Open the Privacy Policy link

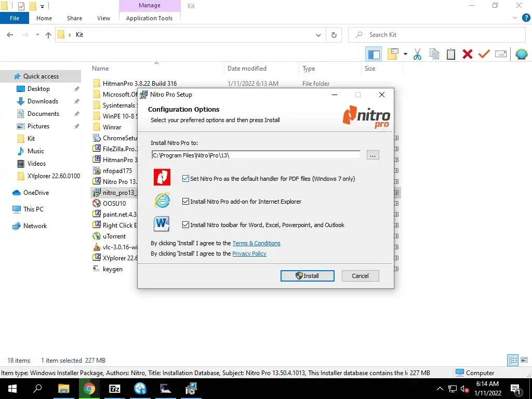[249, 254]
